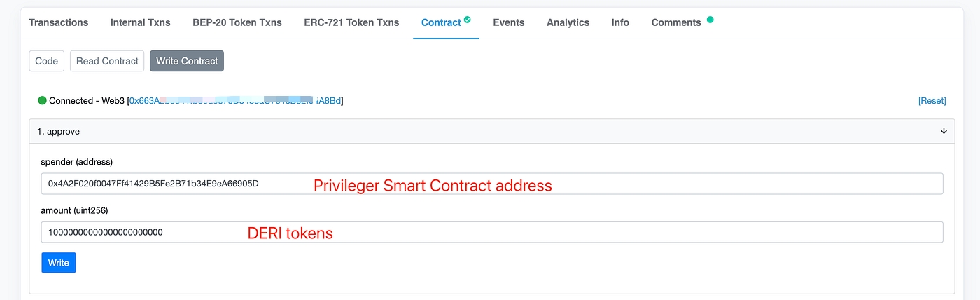Click the blue Write button

coord(59,263)
